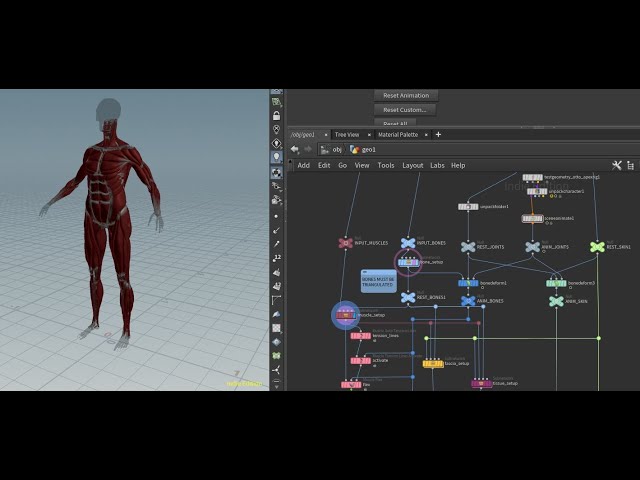The image size is (640, 480).
Task: Add a new pane tab with plus icon
Action: [438, 134]
